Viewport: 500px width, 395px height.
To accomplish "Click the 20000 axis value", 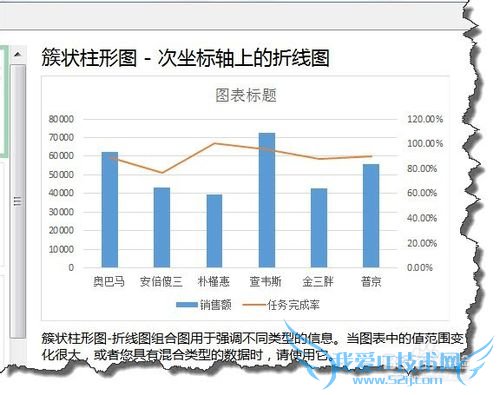I will pyautogui.click(x=61, y=230).
